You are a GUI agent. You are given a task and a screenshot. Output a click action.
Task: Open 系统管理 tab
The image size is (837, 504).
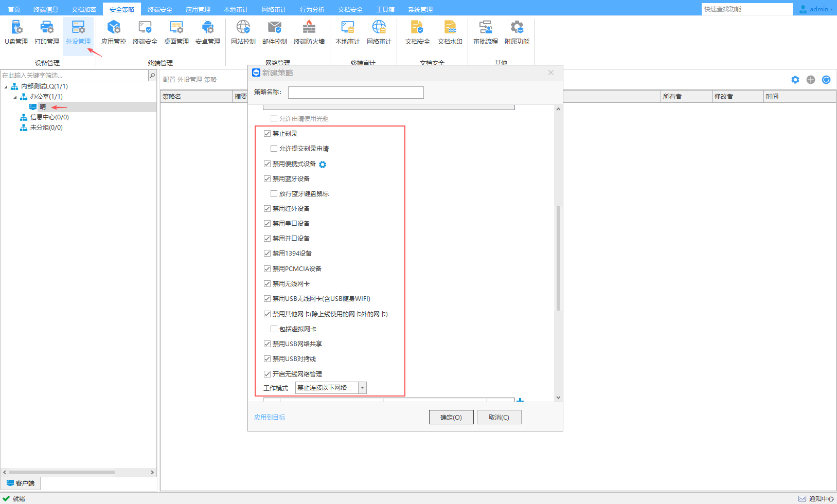tap(420, 9)
